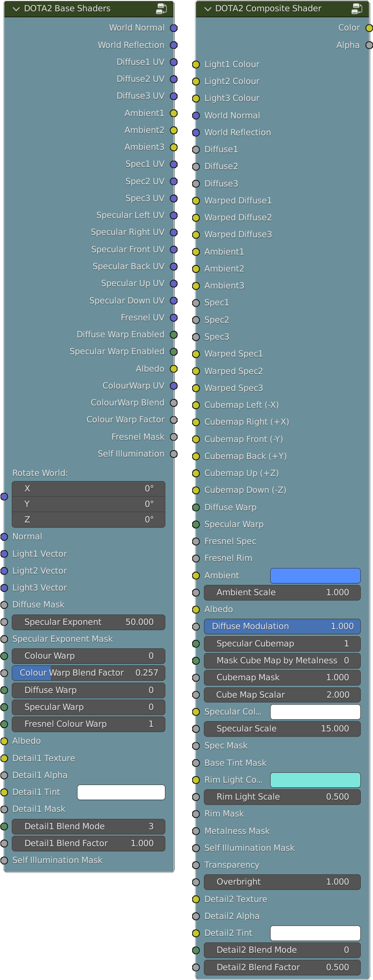Click the Cubemap Left (-X) input socket
373x980 pixels.
coord(196,405)
